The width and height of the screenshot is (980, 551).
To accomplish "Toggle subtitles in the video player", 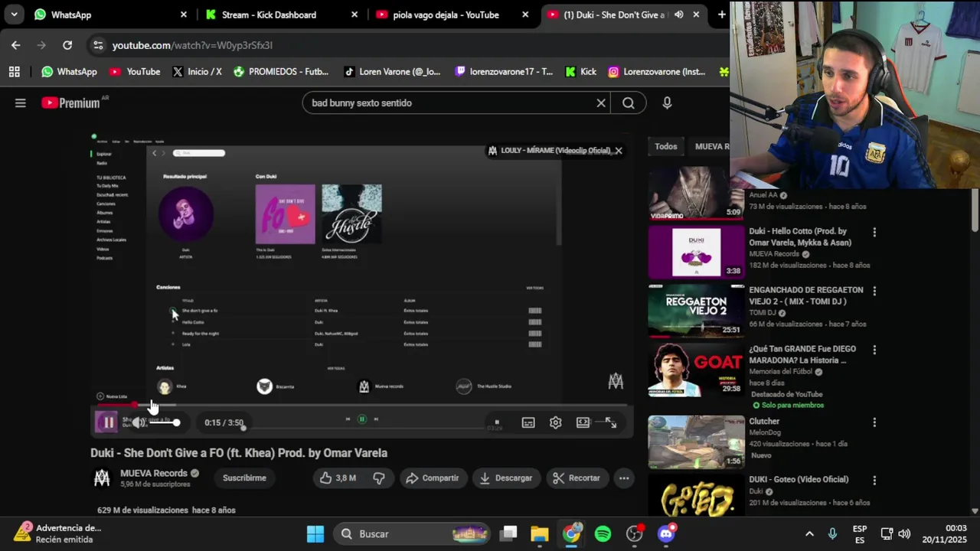I will pos(528,422).
